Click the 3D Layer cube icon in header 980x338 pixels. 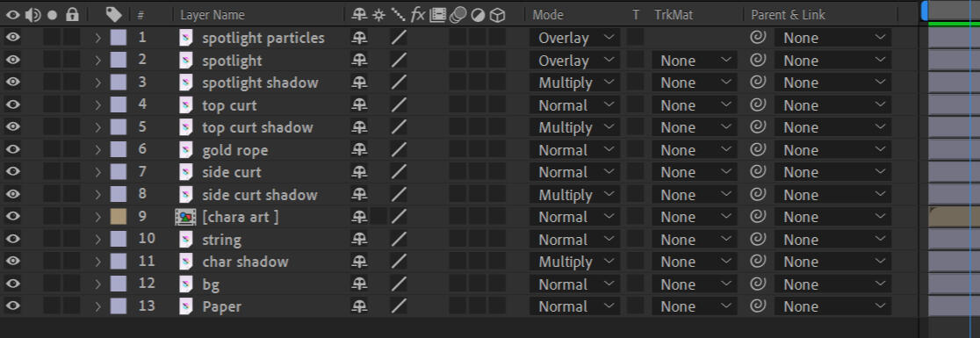pyautogui.click(x=497, y=15)
